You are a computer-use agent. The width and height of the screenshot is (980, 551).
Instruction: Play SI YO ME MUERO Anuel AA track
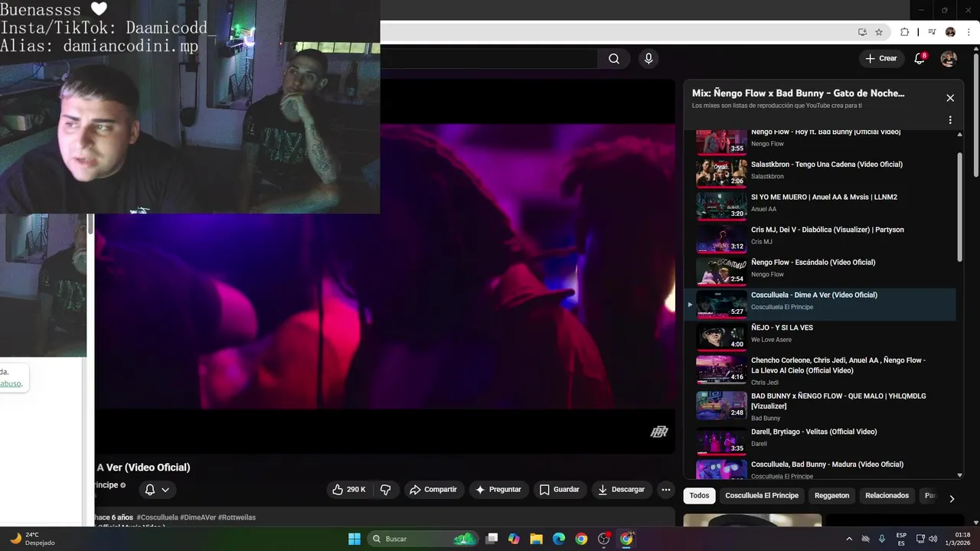coord(819,206)
